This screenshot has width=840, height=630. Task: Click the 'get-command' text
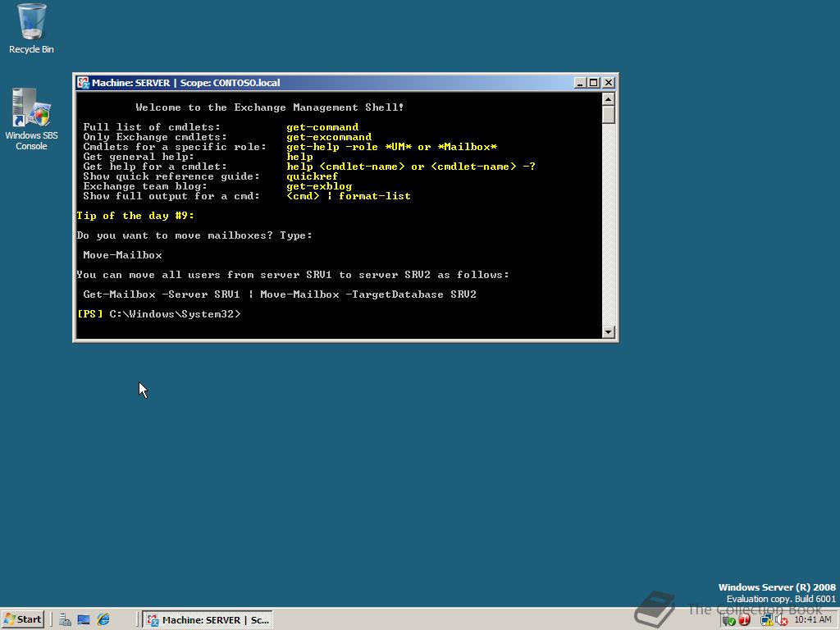(322, 127)
